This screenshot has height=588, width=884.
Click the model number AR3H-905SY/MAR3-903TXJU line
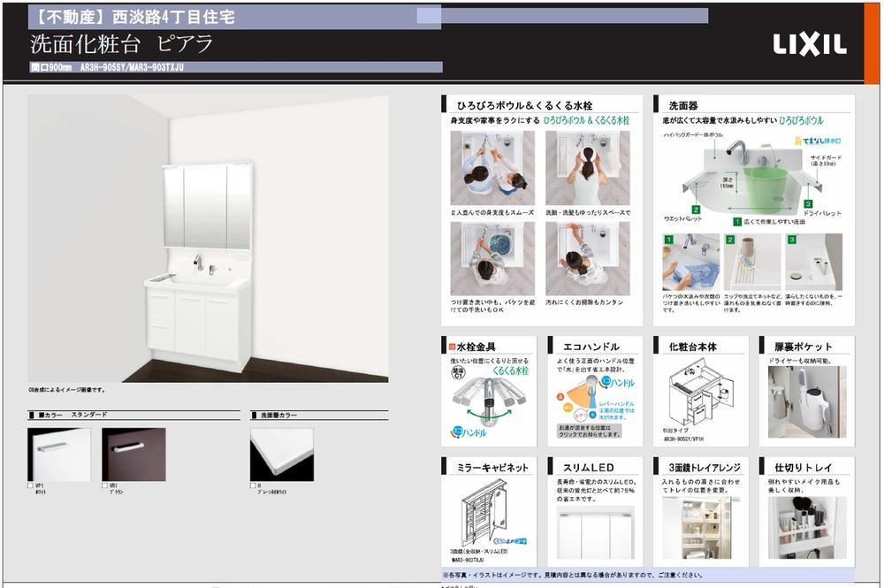[107, 68]
